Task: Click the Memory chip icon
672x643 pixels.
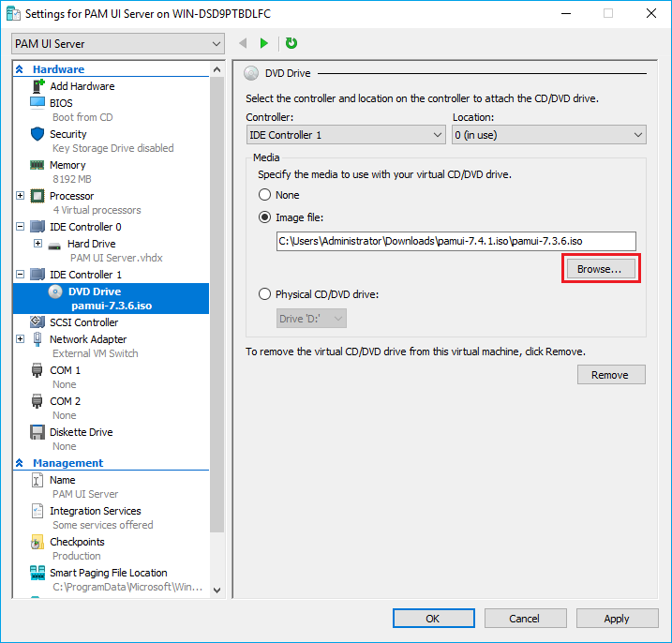Action: click(37, 165)
